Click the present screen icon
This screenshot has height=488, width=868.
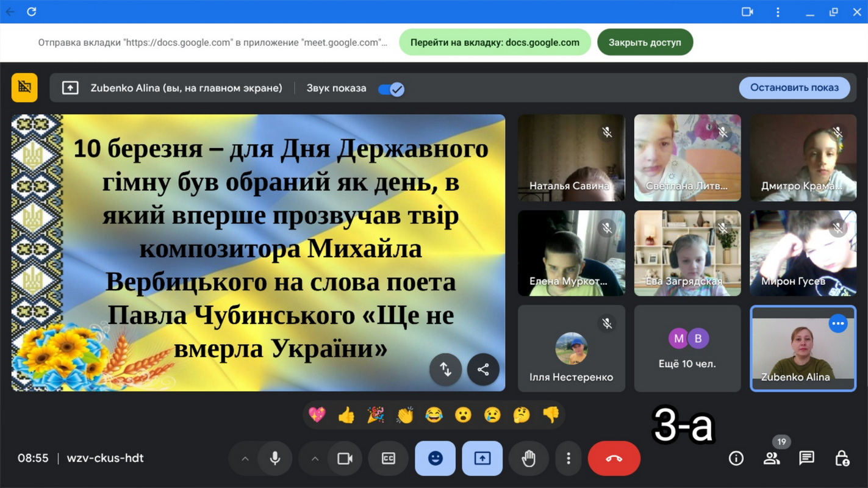[x=482, y=458]
